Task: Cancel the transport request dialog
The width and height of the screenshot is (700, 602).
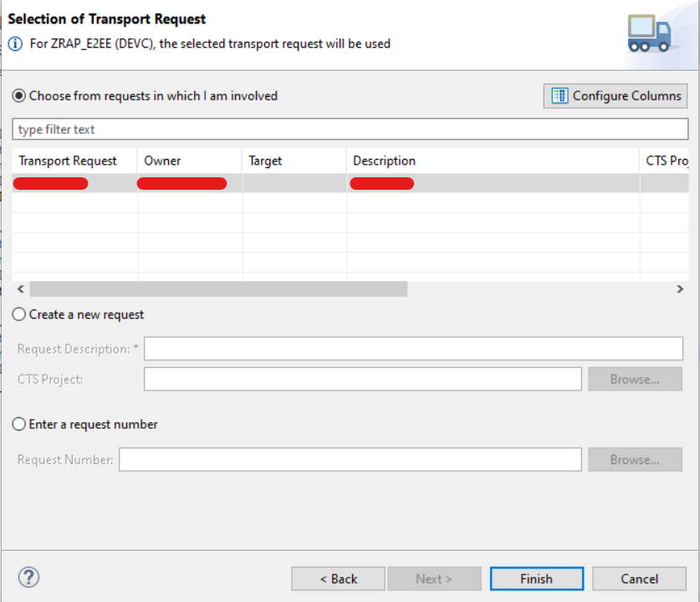Action: click(x=639, y=579)
